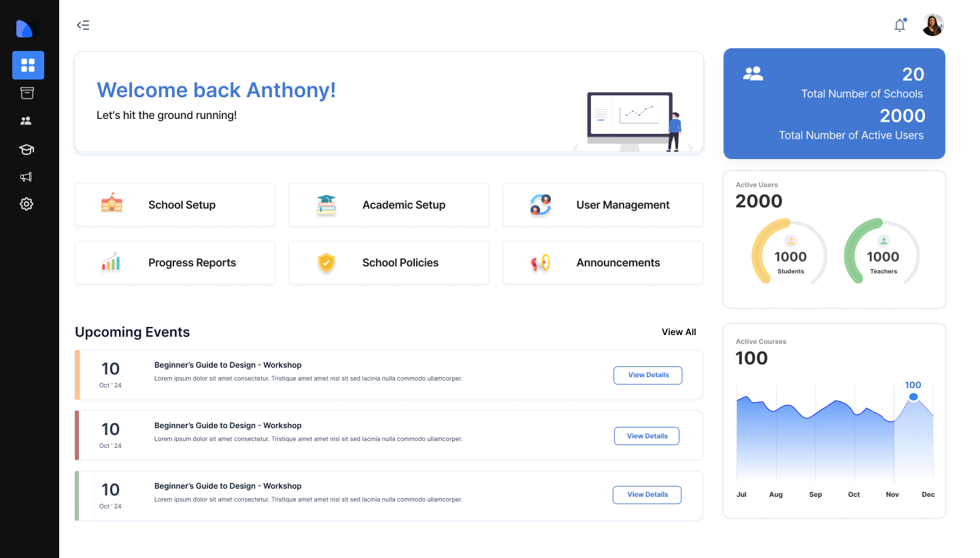Click the megaphone icon on Announcements card
This screenshot has height=558, width=980.
tap(539, 262)
